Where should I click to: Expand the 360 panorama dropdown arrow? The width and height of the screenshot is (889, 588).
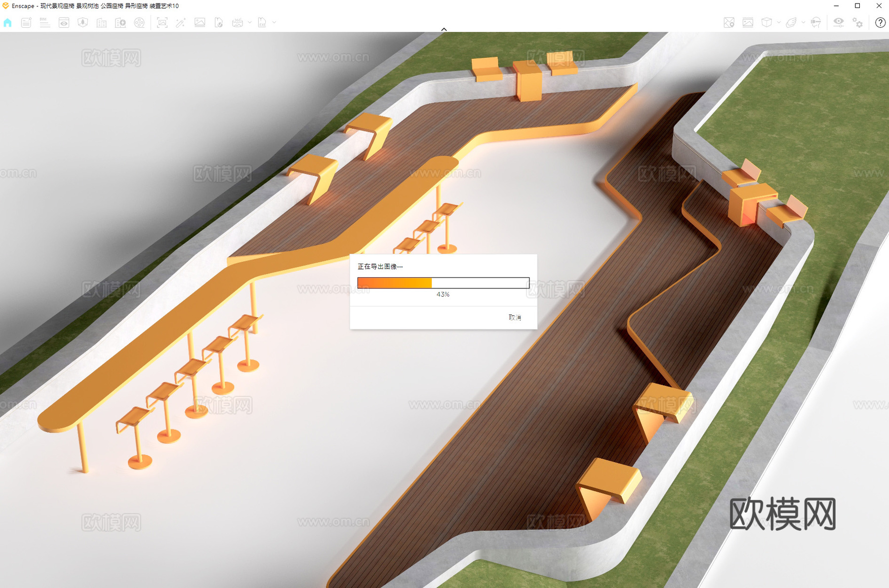tap(249, 23)
